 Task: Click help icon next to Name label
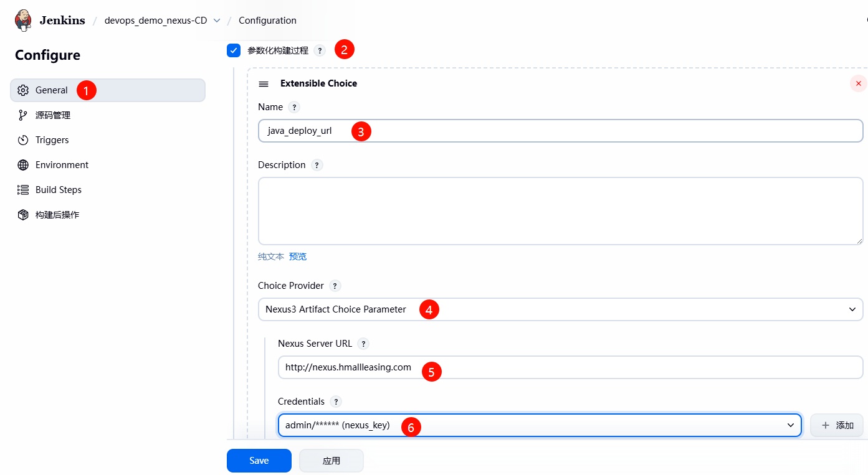294,107
